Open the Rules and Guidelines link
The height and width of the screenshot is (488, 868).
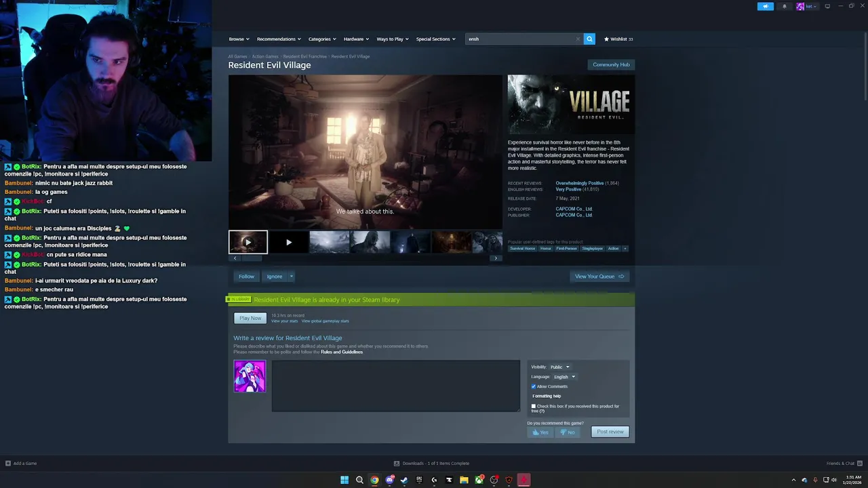click(x=342, y=352)
